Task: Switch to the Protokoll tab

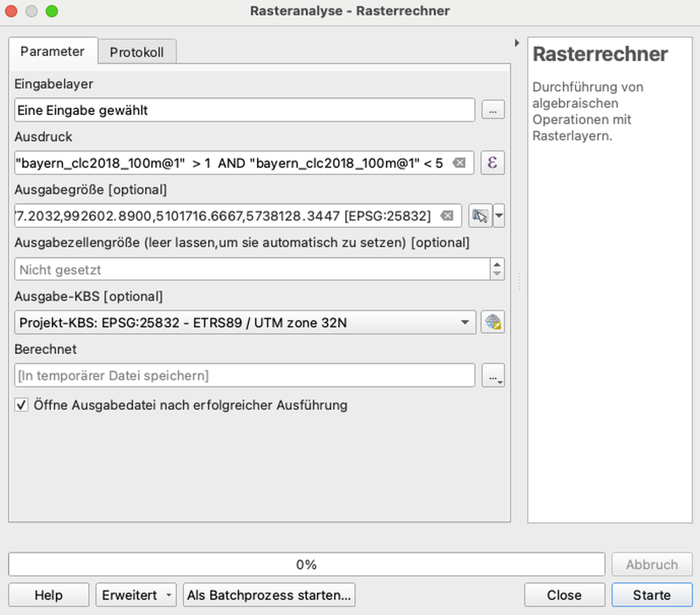Action: click(x=137, y=51)
